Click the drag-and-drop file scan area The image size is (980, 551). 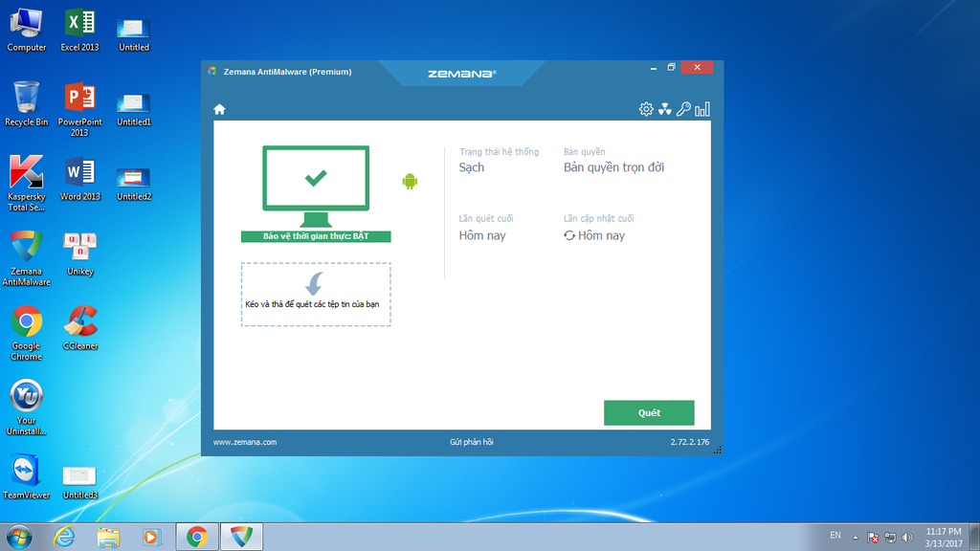316,295
